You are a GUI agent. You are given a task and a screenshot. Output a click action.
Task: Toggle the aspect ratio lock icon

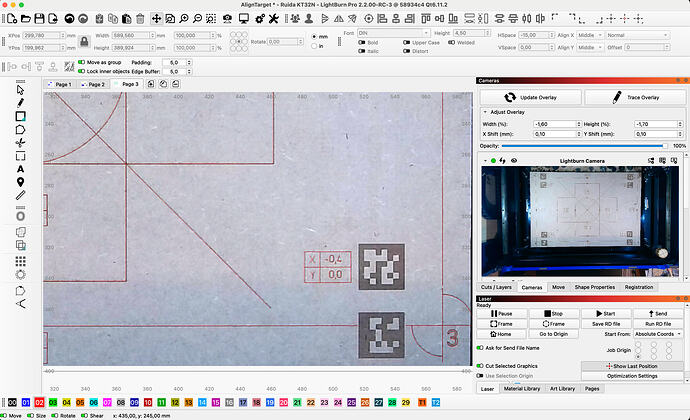(84, 41)
